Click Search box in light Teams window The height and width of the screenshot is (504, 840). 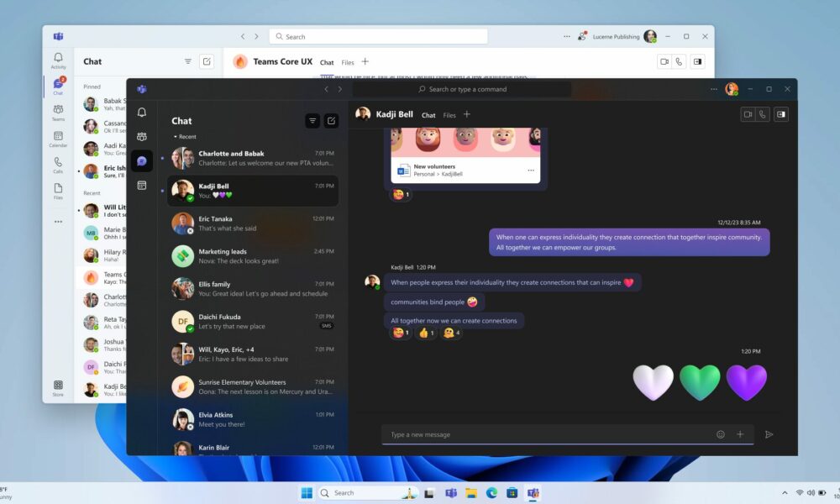[378, 36]
